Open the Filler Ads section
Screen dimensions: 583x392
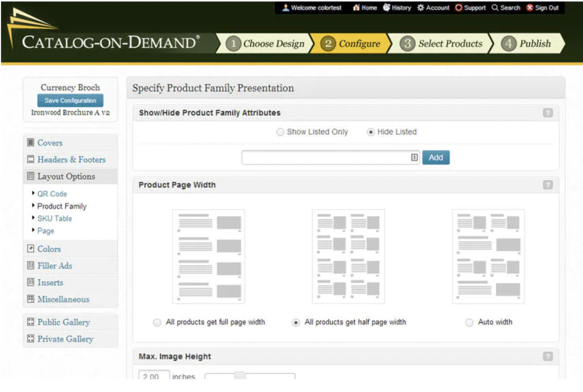click(x=70, y=266)
